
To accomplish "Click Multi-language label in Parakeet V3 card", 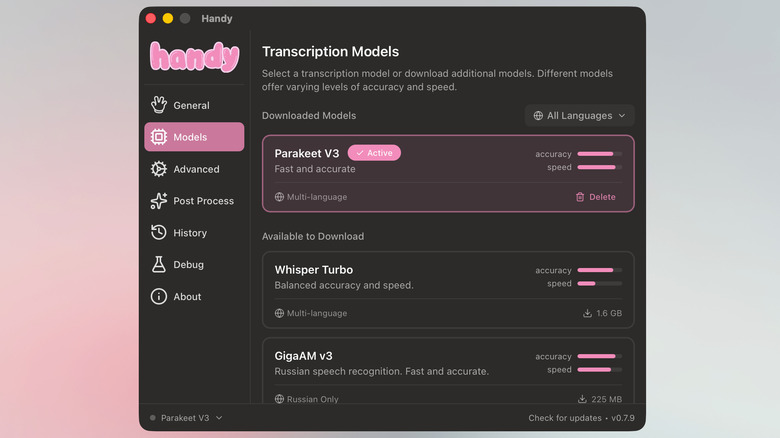I will (317, 197).
